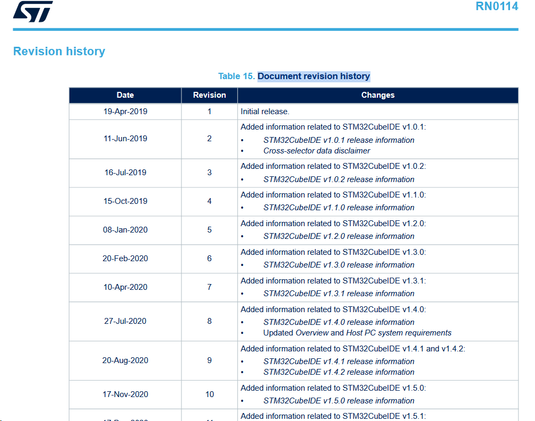Open the 'STM32CubeIDE v1.0.2 release information' link

pyautogui.click(x=339, y=179)
